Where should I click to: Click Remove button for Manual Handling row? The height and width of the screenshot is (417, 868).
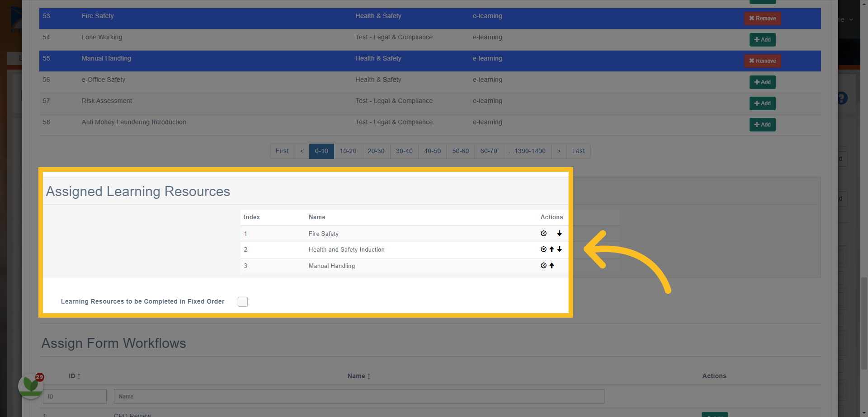pyautogui.click(x=762, y=61)
